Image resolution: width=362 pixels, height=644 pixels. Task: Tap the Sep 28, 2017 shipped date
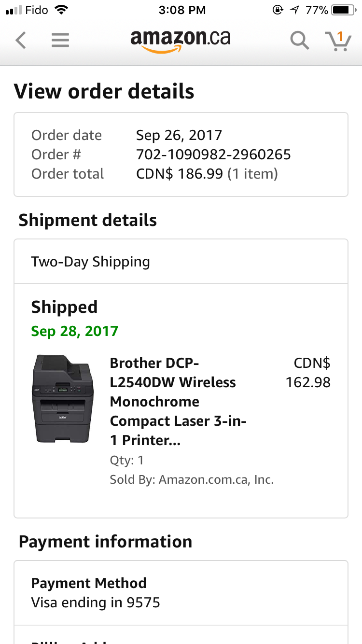click(74, 331)
